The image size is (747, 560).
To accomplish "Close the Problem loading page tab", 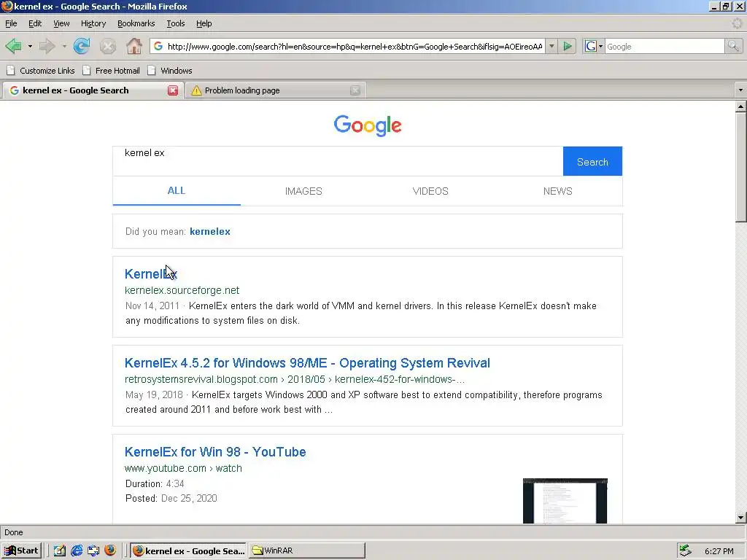I will 355,90.
